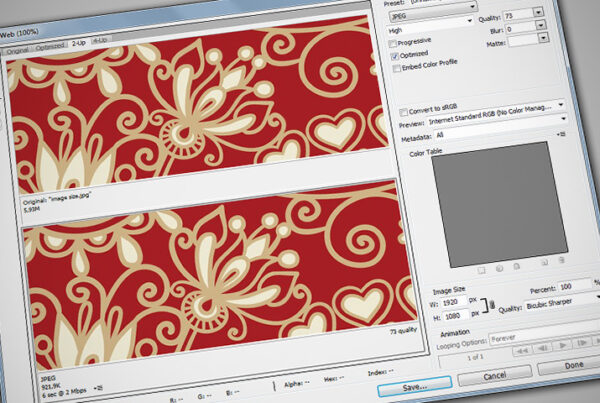Open the High compression quality dropdown
Viewport: 600px width, 403px height.
(x=430, y=26)
